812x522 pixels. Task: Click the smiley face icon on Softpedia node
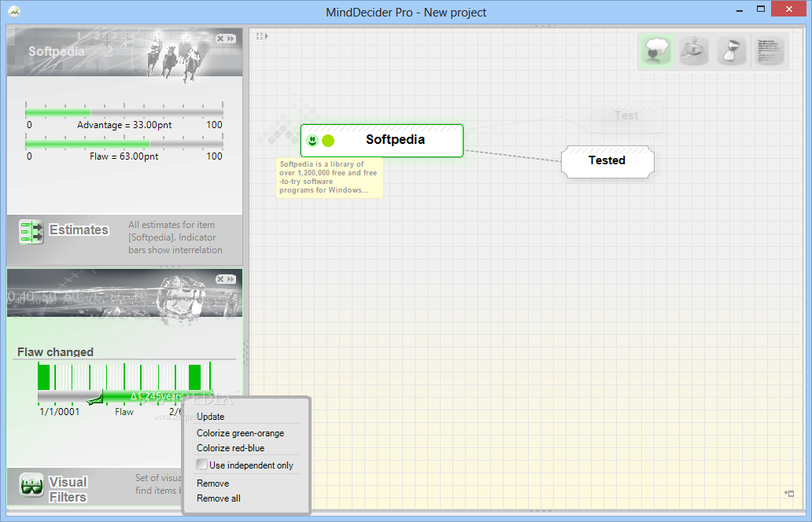[x=312, y=140]
